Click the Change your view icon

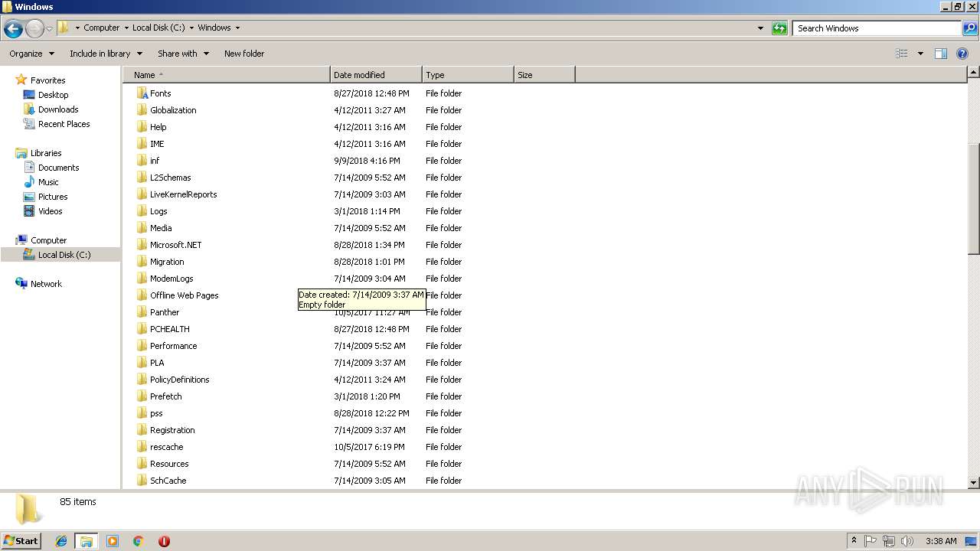pos(902,54)
